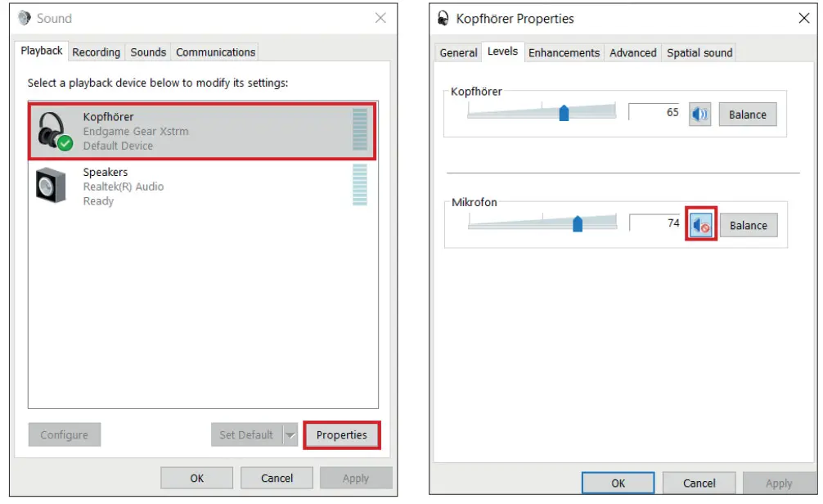Unmute the Mikrofon speaker icon
Viewport: 823px width, 504px height.
point(700,225)
